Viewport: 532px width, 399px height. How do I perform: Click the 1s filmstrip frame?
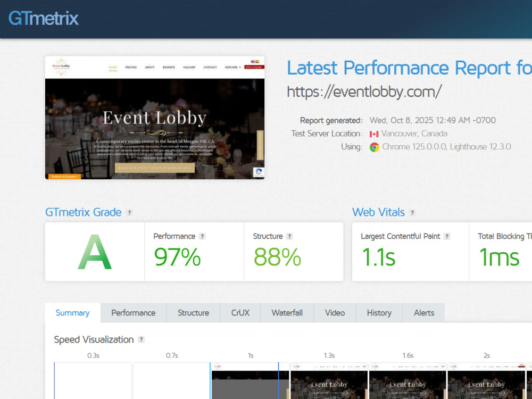click(251, 381)
